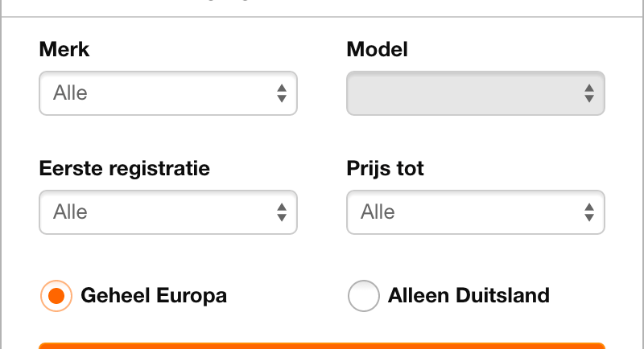Click the arrows icon in Model select
The height and width of the screenshot is (349, 644).
(588, 93)
